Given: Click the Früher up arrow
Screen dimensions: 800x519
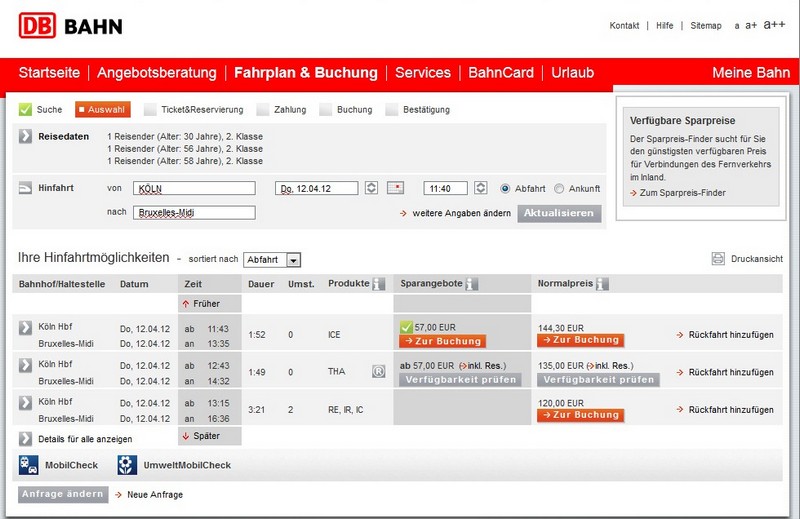Looking at the screenshot, I should [x=186, y=304].
